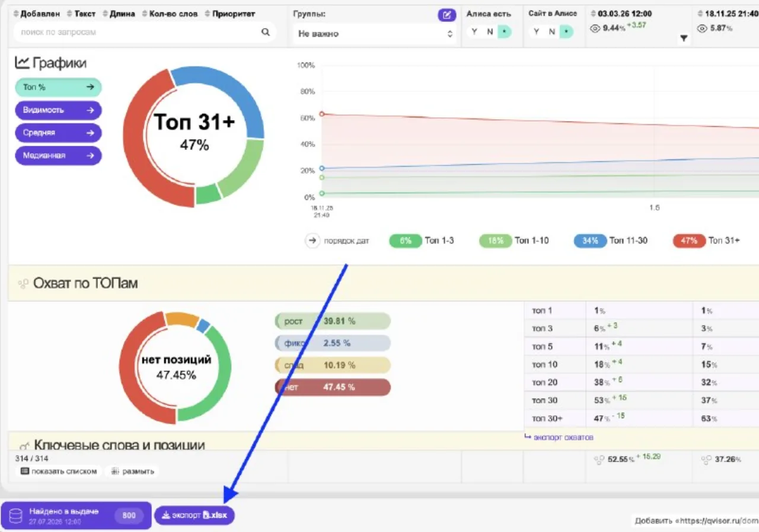Click the «топ 10» row label
The image size is (759, 532).
544,365
